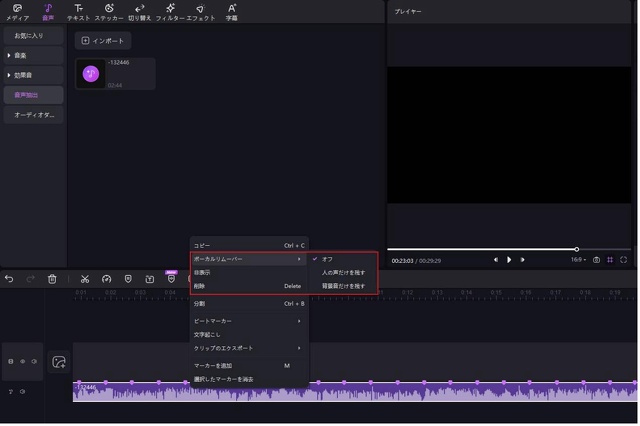This screenshot has height=426, width=640.
Task: Click the purple music note clip thumbnail
Action: click(x=91, y=74)
